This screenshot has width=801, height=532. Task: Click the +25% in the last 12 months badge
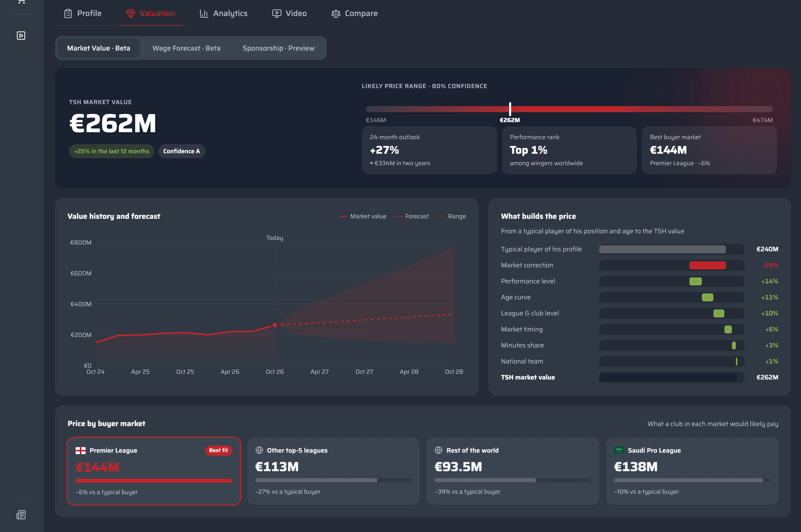(112, 151)
